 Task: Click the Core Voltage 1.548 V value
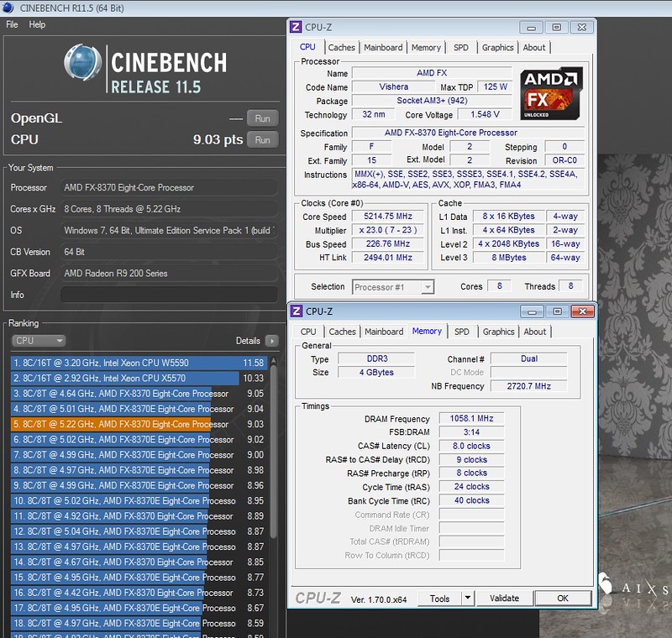pos(485,115)
